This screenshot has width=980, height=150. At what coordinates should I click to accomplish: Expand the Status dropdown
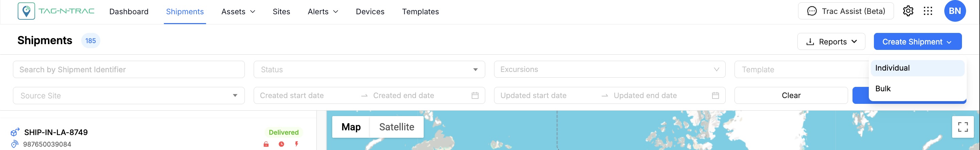click(369, 70)
